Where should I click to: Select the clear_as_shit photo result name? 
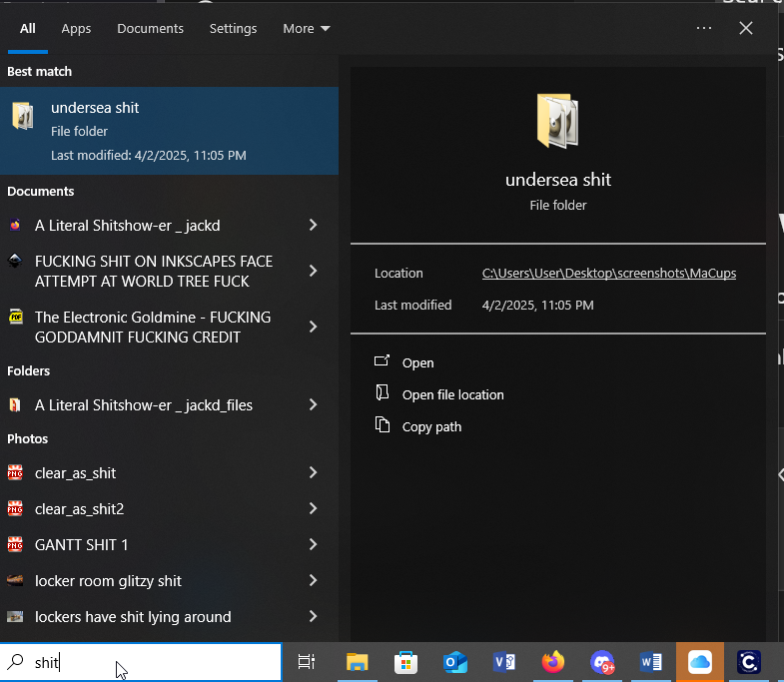coord(75,473)
